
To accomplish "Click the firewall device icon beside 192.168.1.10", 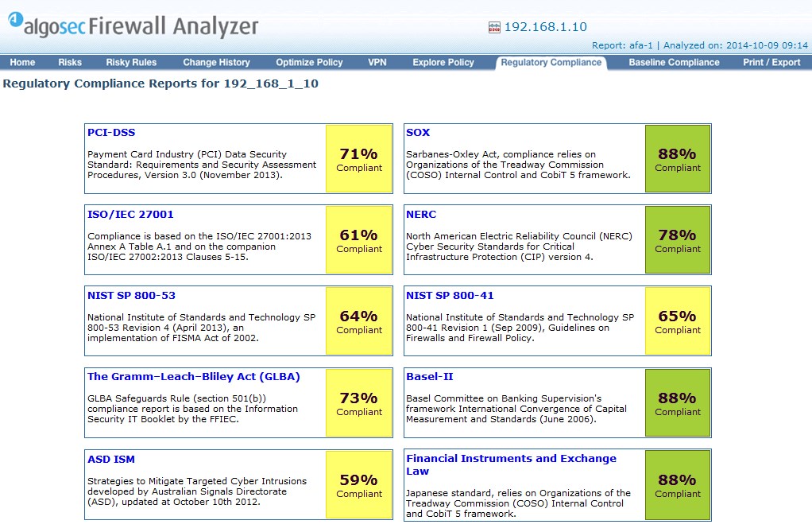I will (x=494, y=28).
